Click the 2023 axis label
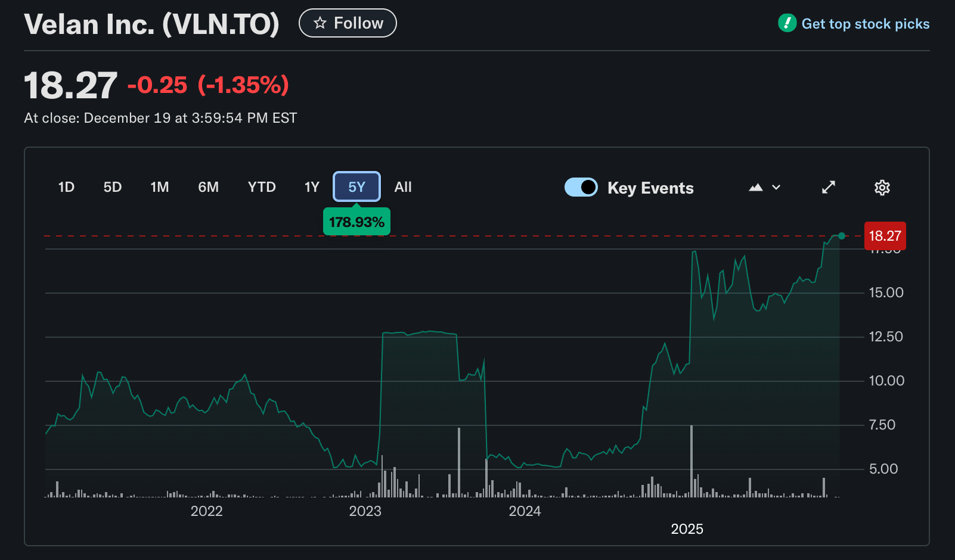The width and height of the screenshot is (955, 560). pos(365,511)
